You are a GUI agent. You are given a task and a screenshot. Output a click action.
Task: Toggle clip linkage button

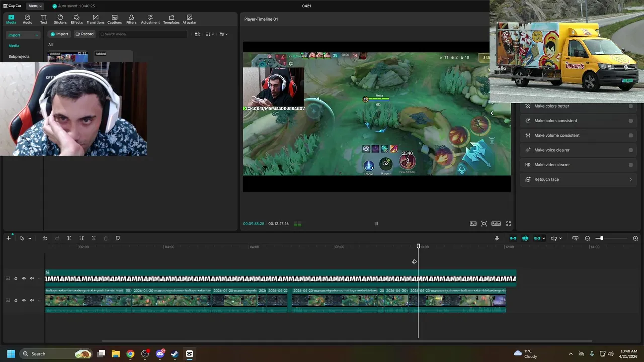(x=537, y=238)
